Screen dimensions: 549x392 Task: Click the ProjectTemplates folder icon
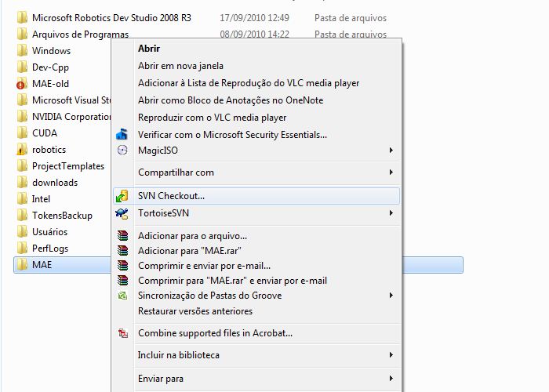click(22, 165)
